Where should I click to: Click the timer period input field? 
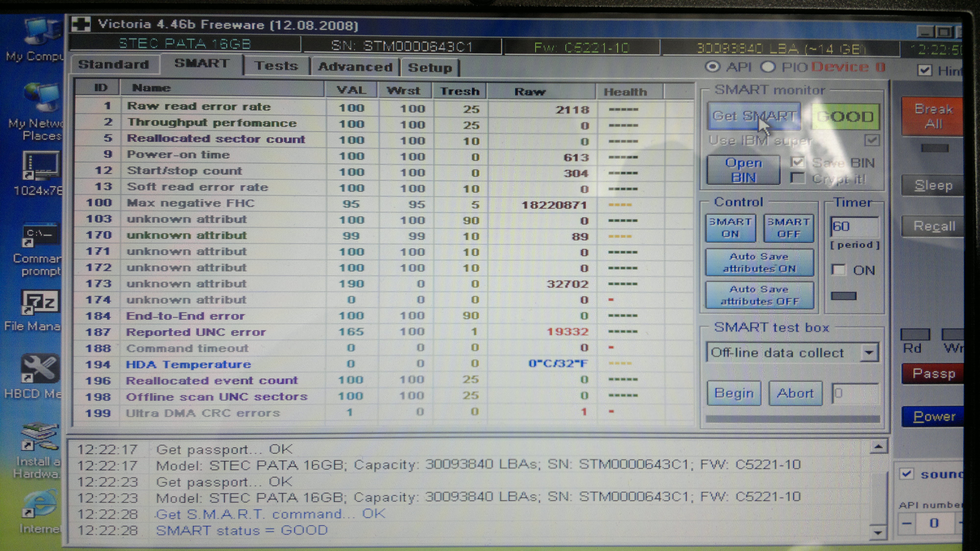tap(854, 226)
